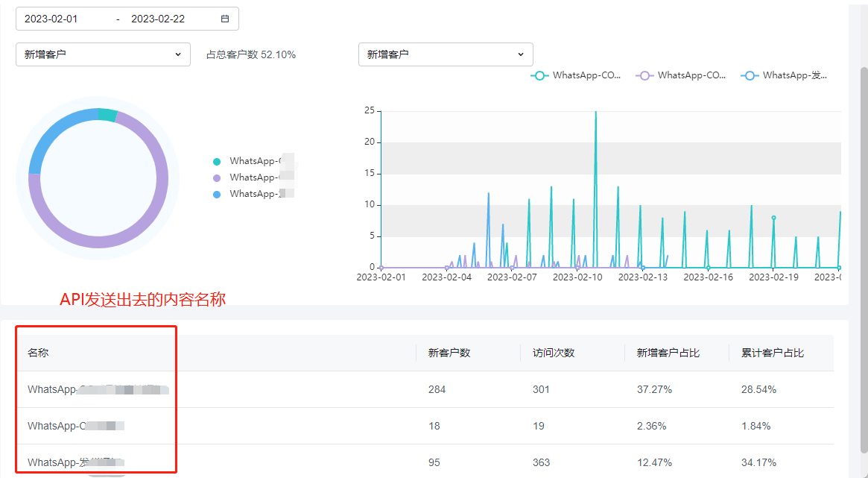Click the 累计客户占比 column header

point(773,353)
